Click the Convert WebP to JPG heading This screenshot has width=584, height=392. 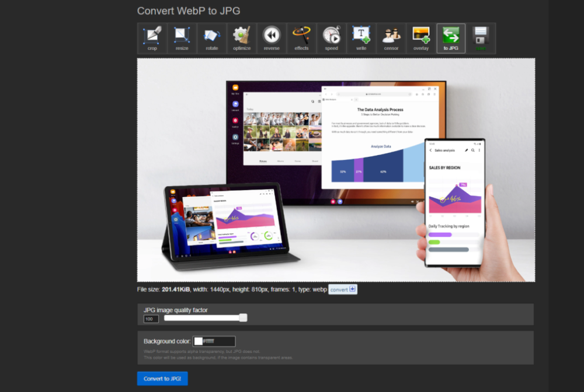coord(189,11)
